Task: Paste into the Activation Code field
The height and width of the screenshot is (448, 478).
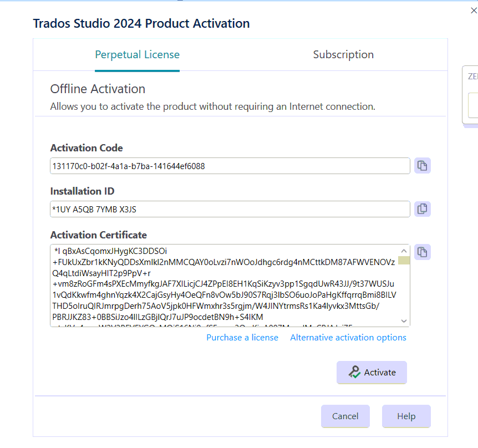Action: [x=422, y=166]
